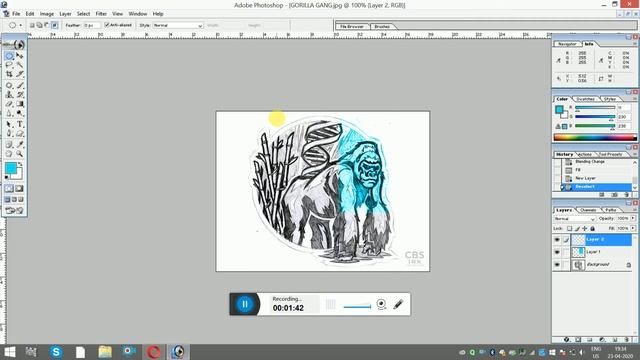Hide the Background layer eye icon
The height and width of the screenshot is (360, 640).
pos(557,265)
